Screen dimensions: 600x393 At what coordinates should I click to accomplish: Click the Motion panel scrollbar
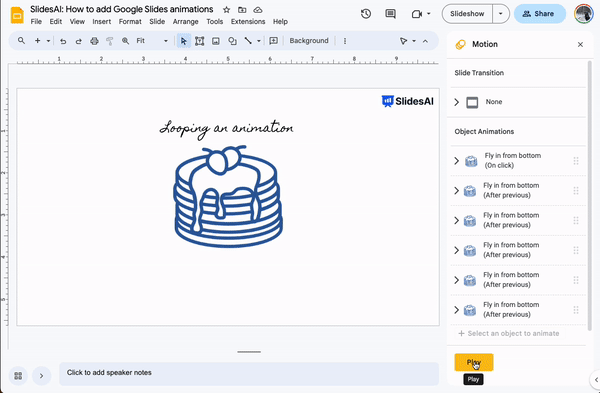coord(590,195)
